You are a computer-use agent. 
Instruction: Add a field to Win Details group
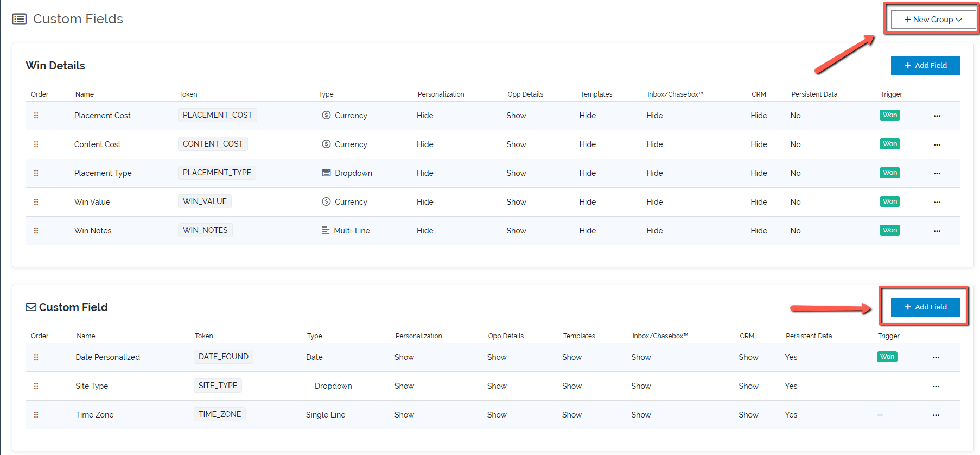tap(925, 66)
